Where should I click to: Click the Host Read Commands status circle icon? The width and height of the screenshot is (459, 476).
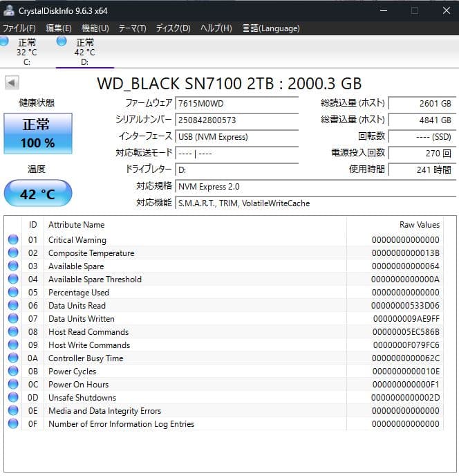13,331
